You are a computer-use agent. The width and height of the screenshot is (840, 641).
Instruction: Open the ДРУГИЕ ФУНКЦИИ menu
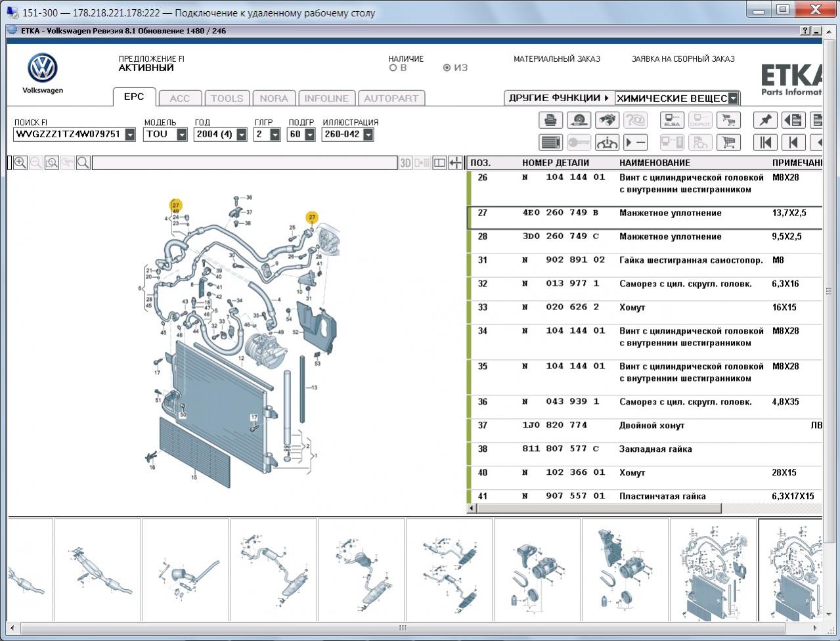pyautogui.click(x=559, y=98)
